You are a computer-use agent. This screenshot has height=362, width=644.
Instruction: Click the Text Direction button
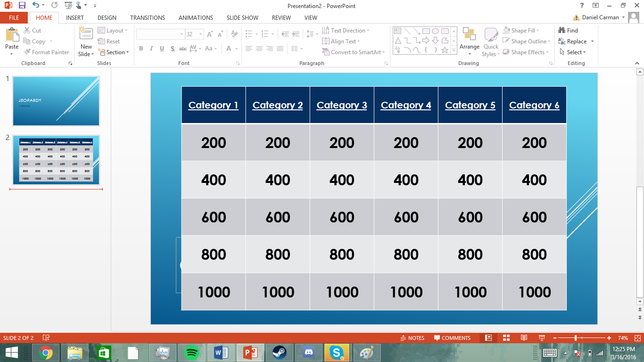[x=346, y=31]
